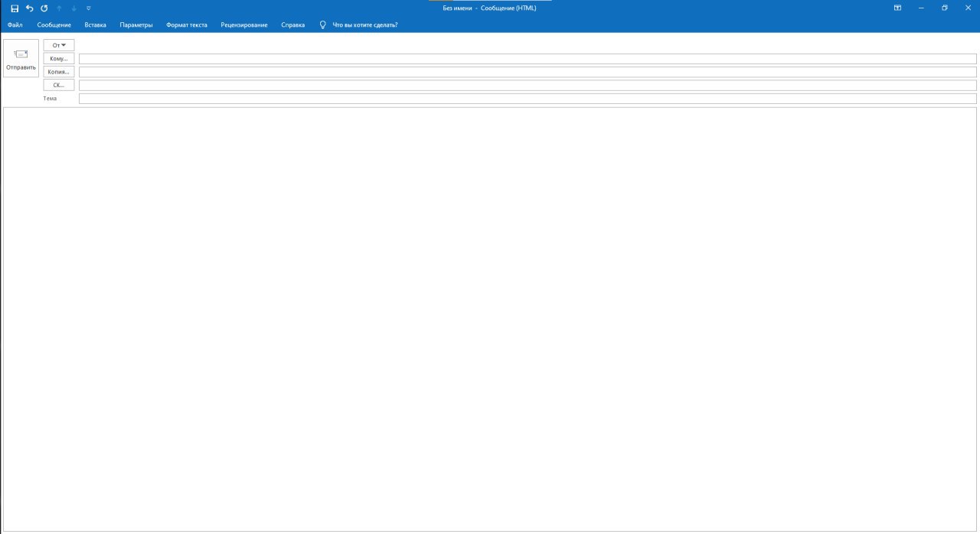Switch to the Сообщение ribbon tab
Viewport: 980px width, 534px height.
54,24
